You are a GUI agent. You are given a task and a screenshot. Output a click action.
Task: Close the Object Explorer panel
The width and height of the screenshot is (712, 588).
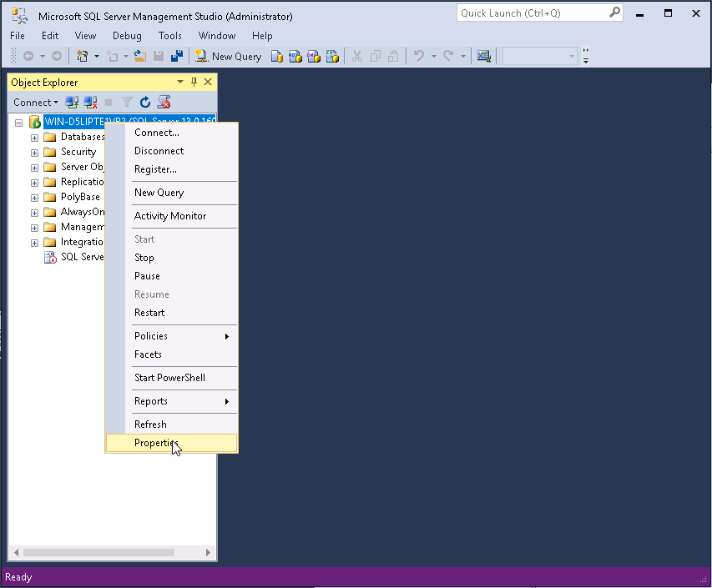tap(208, 82)
